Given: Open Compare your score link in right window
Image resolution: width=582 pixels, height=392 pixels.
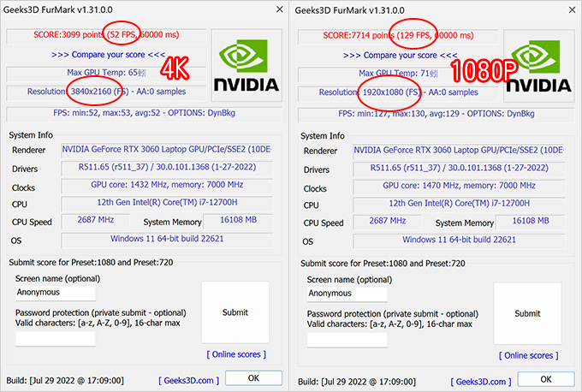Looking at the screenshot, I should [401, 56].
